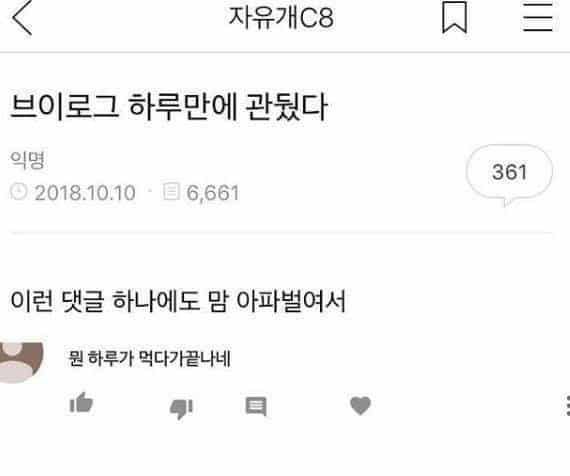Screen dimensions: 570x476
Task: Tap the view count icon beside 6,661
Action: pos(171,191)
